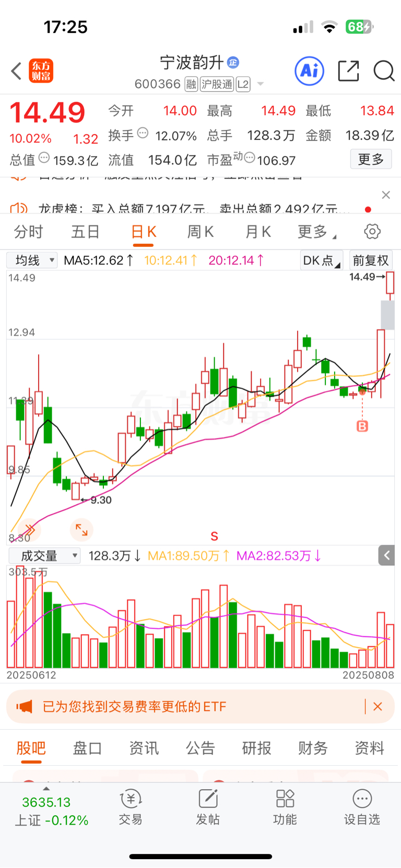Tap the fullscreen expand chart icon
This screenshot has height=868, width=401.
click(x=81, y=530)
